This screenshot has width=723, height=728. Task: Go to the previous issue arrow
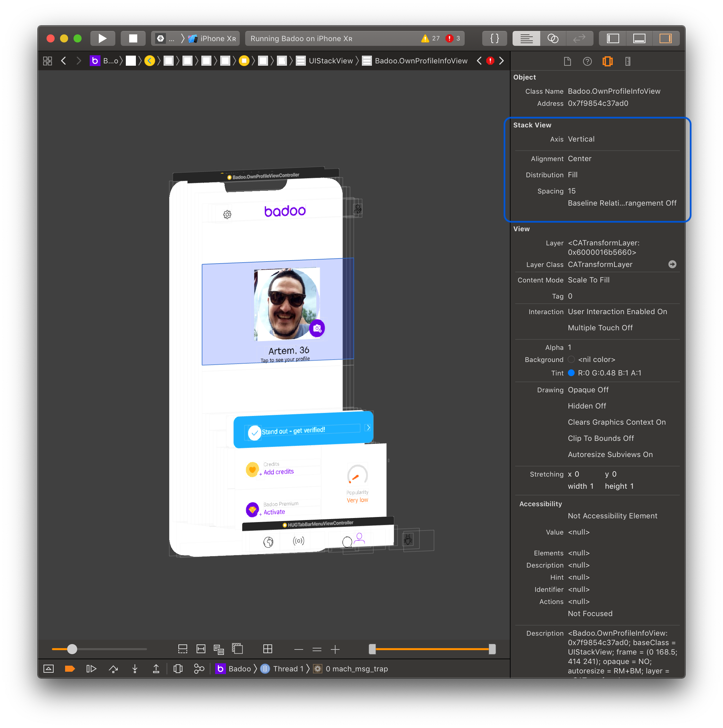(x=479, y=61)
